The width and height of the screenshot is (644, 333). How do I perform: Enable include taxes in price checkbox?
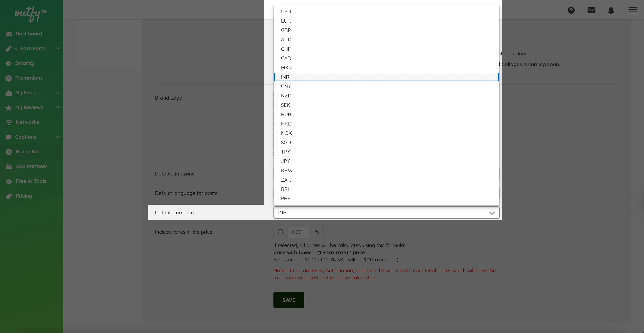click(x=280, y=232)
